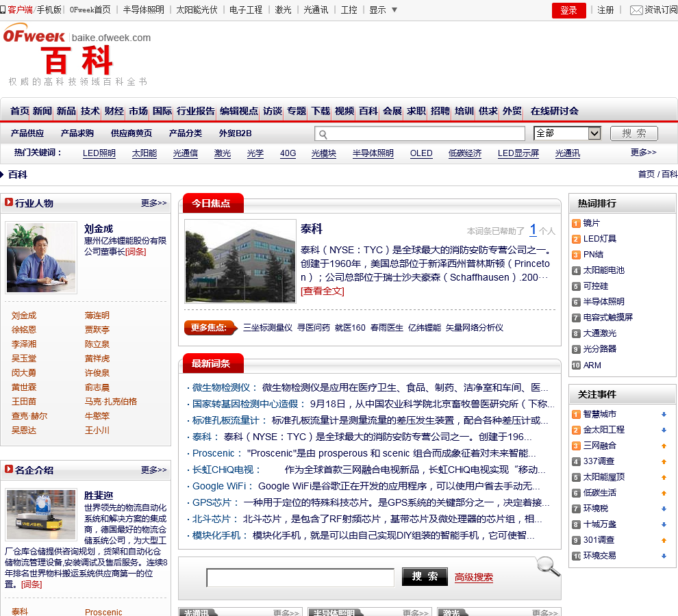
Task: Open 微生物检测仪 latest entry
Action: (221, 387)
